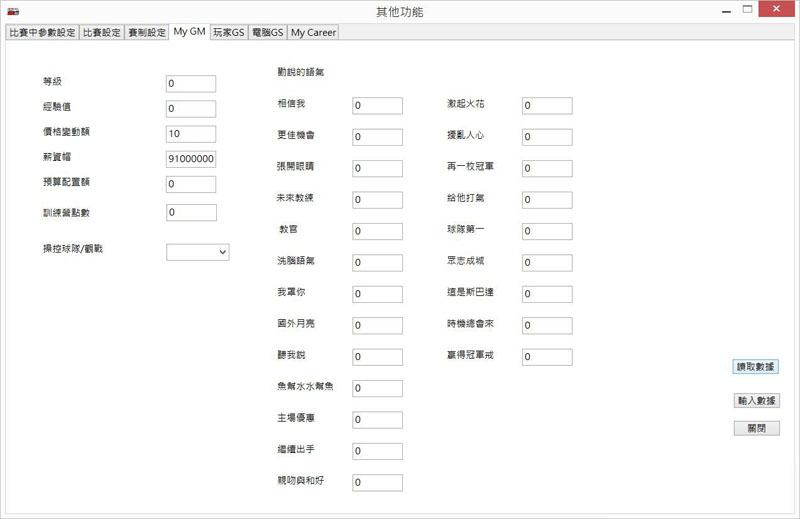The image size is (800, 519).
Task: Select the 薪資帽 field showing 91000000
Action: click(191, 159)
